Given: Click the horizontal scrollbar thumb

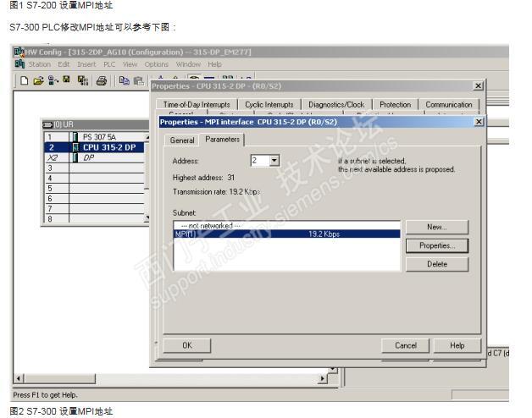Looking at the screenshot, I should [59, 378].
